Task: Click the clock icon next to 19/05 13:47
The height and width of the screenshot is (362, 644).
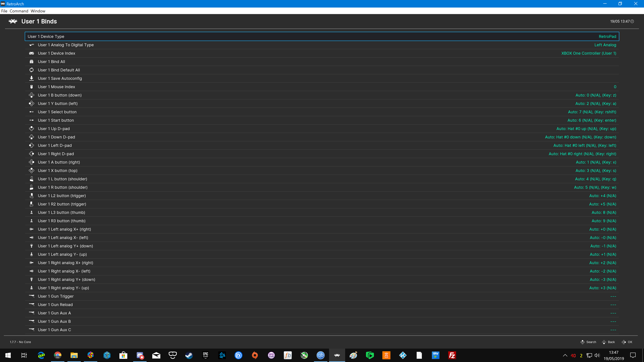Action: [632, 21]
